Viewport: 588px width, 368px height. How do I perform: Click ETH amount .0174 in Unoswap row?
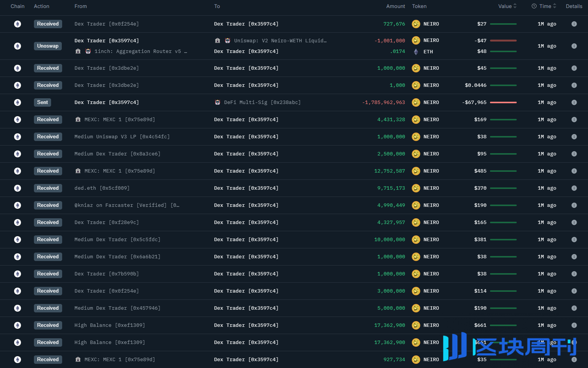pos(397,51)
